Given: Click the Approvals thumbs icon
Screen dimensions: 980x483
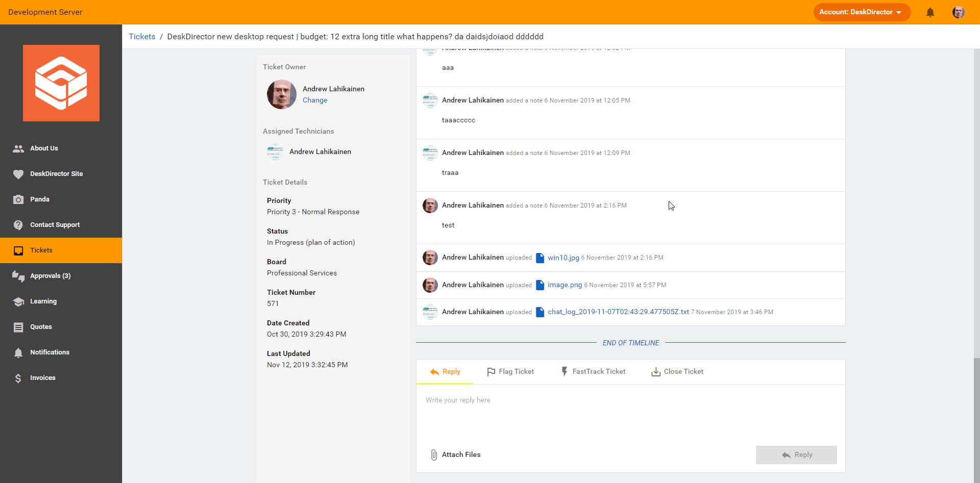Looking at the screenshot, I should 18,276.
